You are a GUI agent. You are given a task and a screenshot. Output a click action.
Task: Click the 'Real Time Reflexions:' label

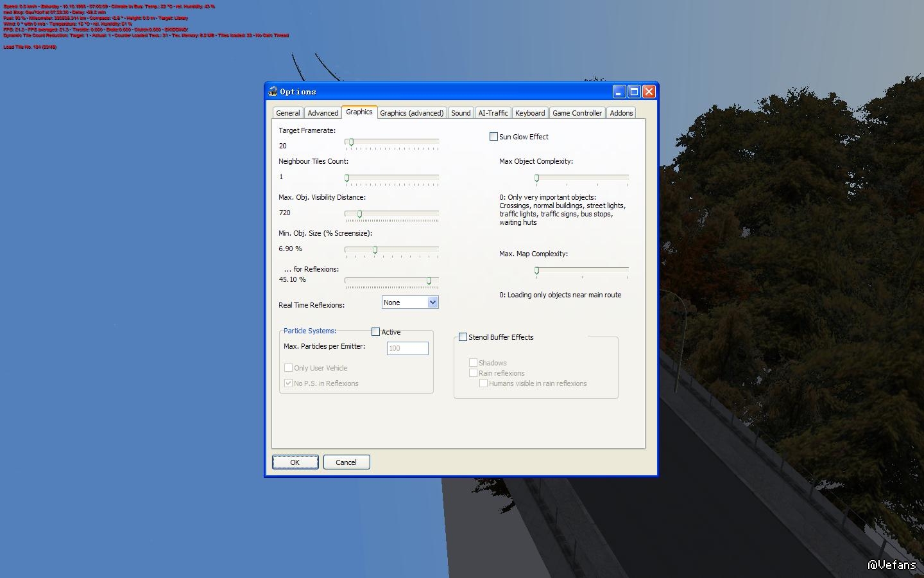click(311, 305)
